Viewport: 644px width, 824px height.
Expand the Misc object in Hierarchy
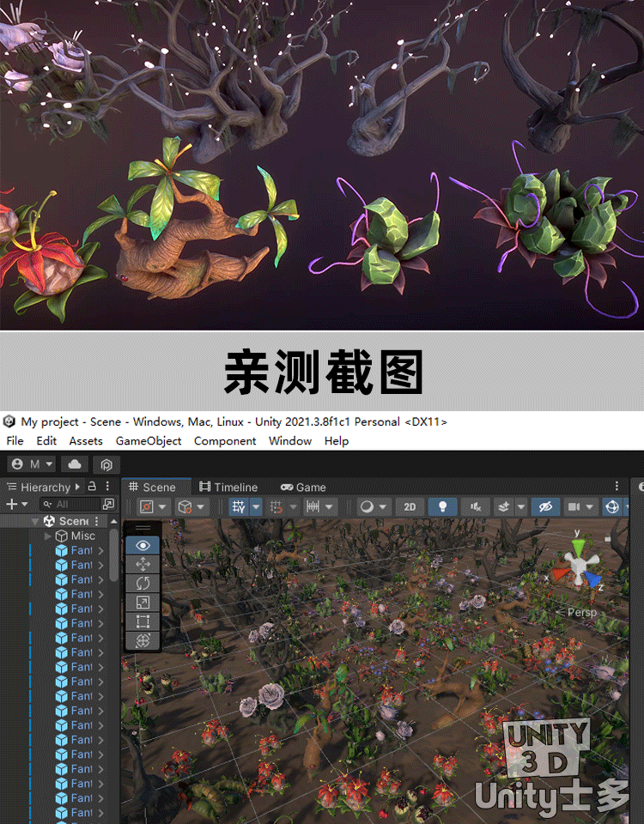[48, 536]
